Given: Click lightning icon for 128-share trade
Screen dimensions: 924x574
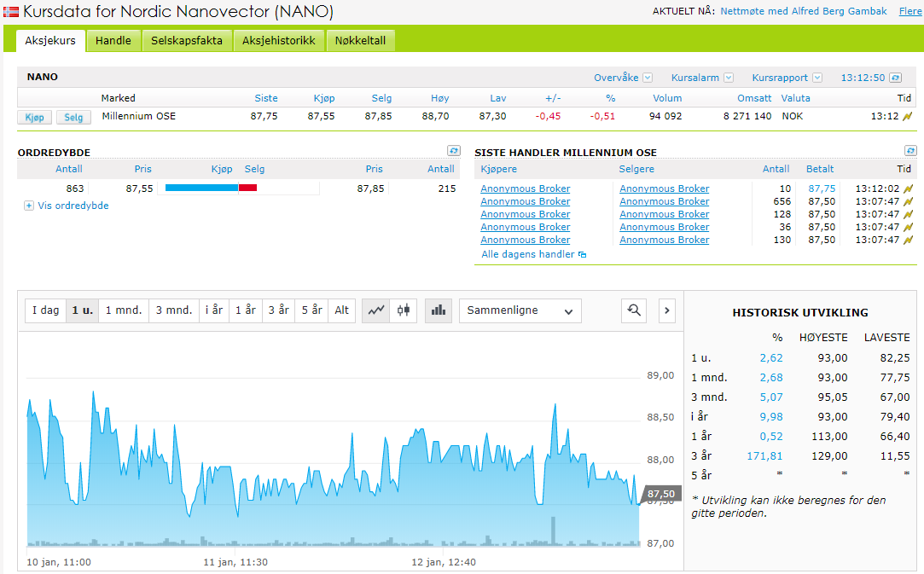Looking at the screenshot, I should 908,215.
